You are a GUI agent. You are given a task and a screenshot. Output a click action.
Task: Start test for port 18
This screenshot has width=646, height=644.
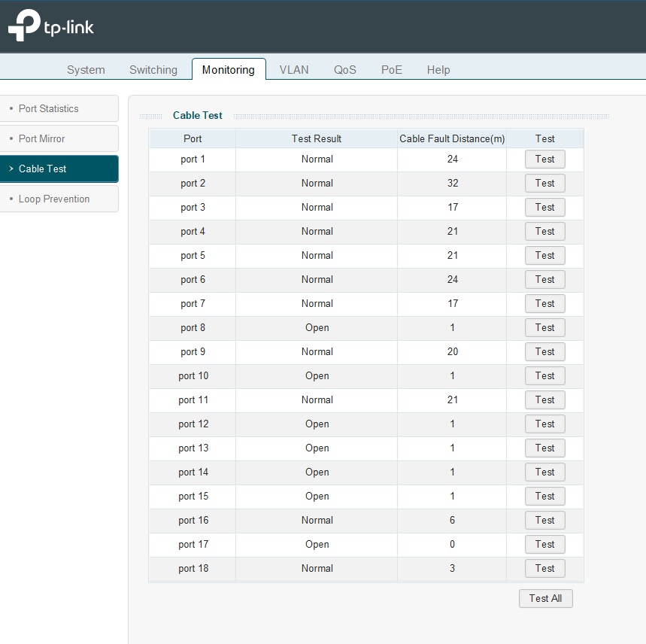tap(544, 569)
